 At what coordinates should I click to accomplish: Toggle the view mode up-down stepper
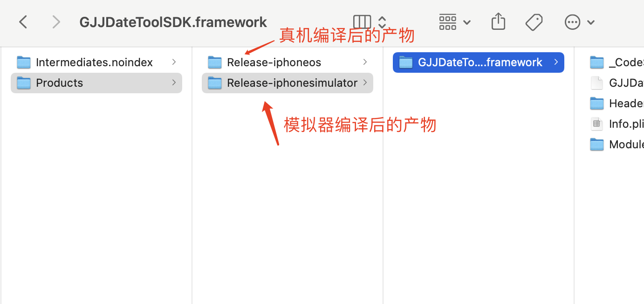click(x=382, y=22)
